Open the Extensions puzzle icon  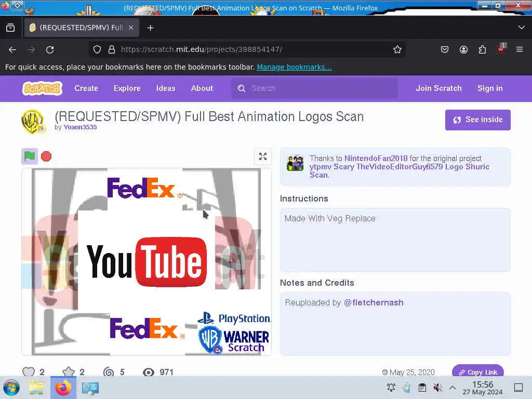482,49
